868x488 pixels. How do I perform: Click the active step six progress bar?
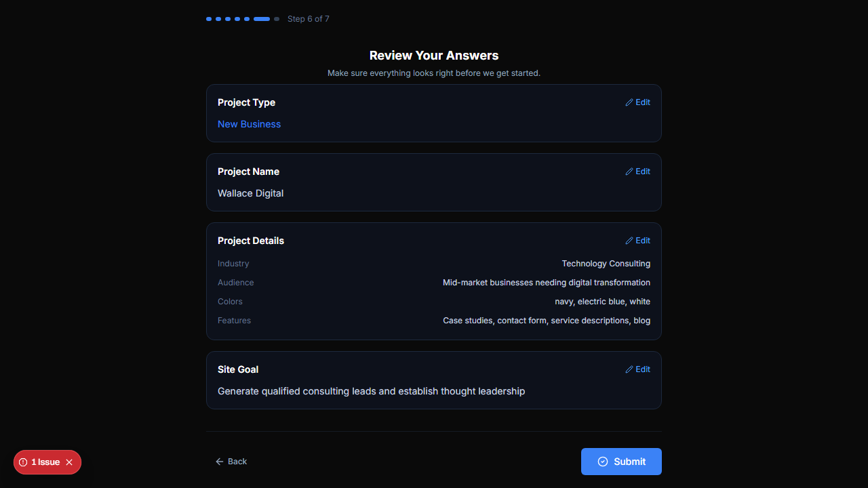click(x=262, y=19)
